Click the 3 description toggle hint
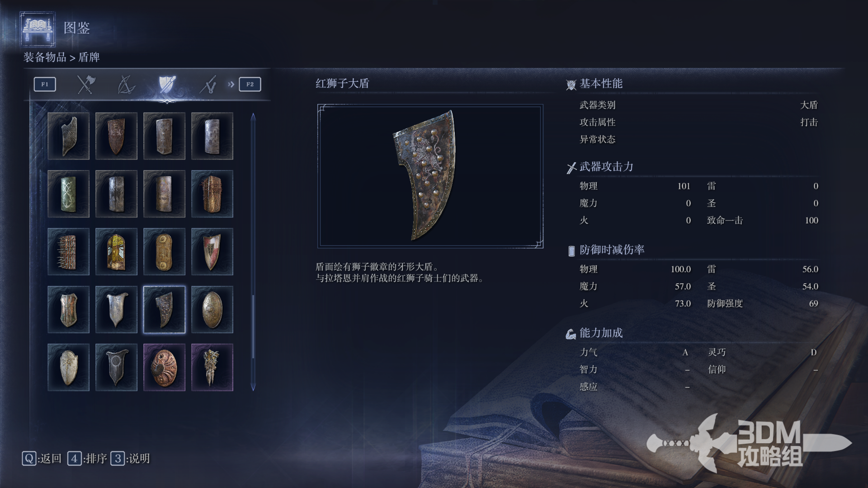 [130, 459]
